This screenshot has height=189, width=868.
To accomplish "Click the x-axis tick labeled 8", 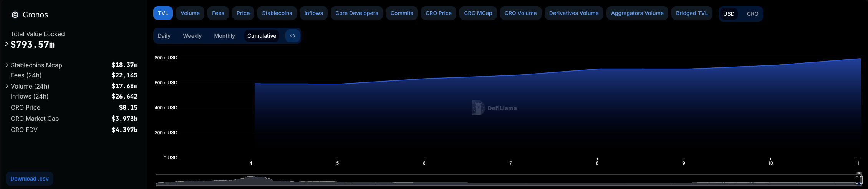I will coord(597,163).
